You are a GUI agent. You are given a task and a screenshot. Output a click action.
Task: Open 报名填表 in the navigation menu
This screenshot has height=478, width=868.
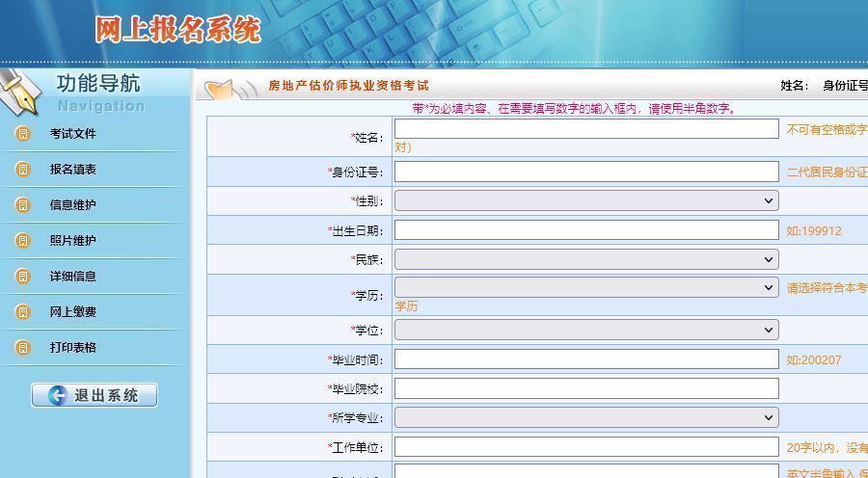[x=73, y=170]
